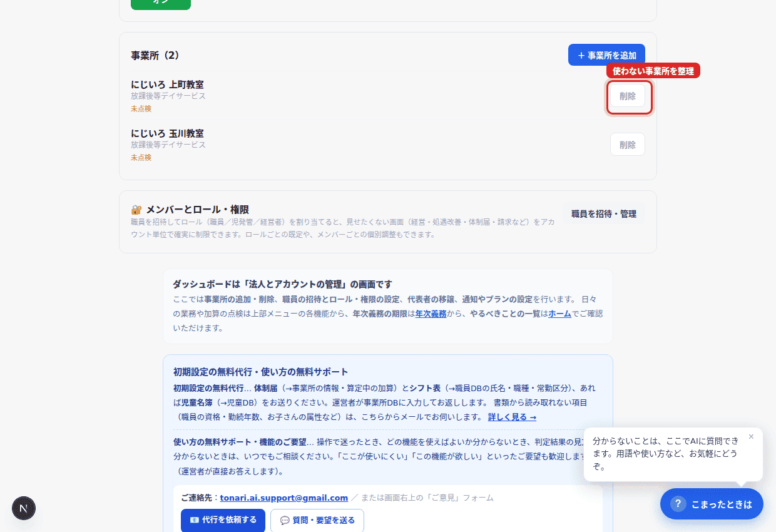The image size is (776, 532).
Task: Click the ダッシュボードは「法人とアカウントの管理」の画面です heading
Action: tap(283, 284)
